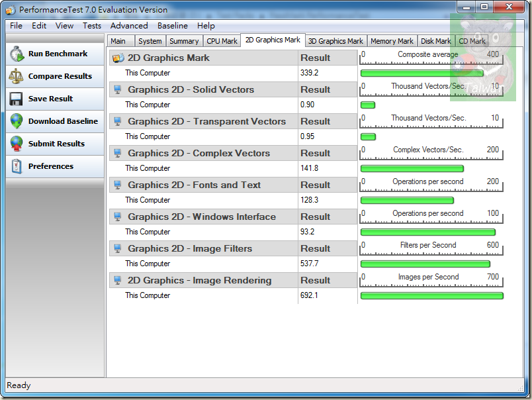Click the Image Filters green result bar
The height and width of the screenshot is (400, 532).
tap(425, 264)
